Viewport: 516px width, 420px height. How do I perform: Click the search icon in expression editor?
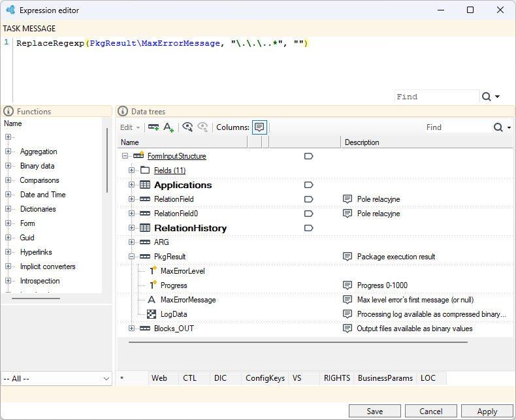click(487, 97)
